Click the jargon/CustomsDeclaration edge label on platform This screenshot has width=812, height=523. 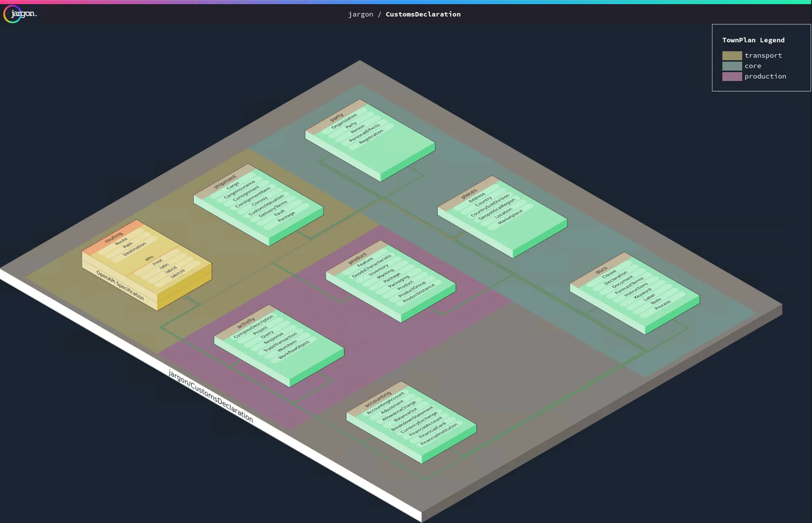(x=211, y=396)
